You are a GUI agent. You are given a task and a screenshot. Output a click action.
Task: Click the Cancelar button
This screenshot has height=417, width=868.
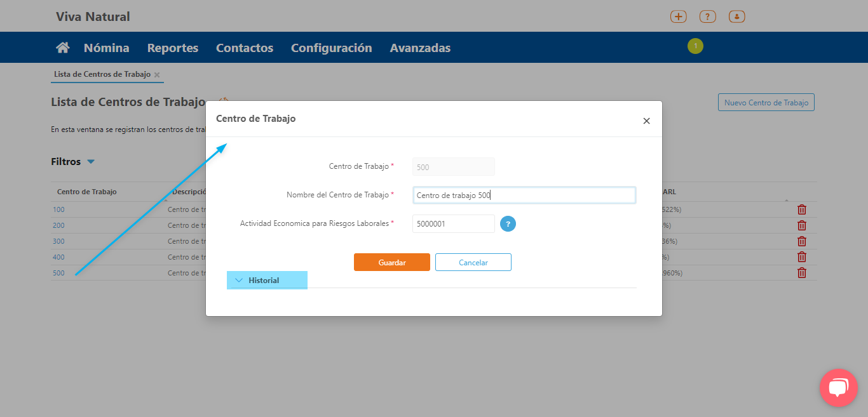(x=473, y=262)
